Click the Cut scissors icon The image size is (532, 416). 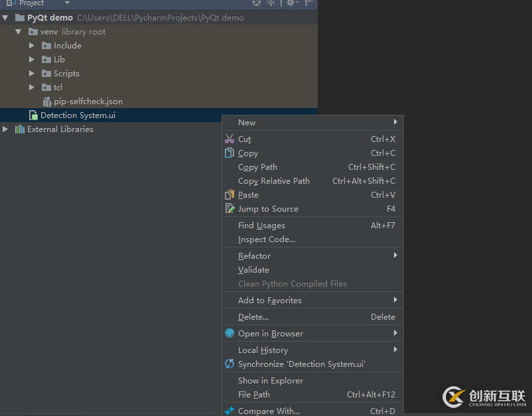pyautogui.click(x=230, y=139)
